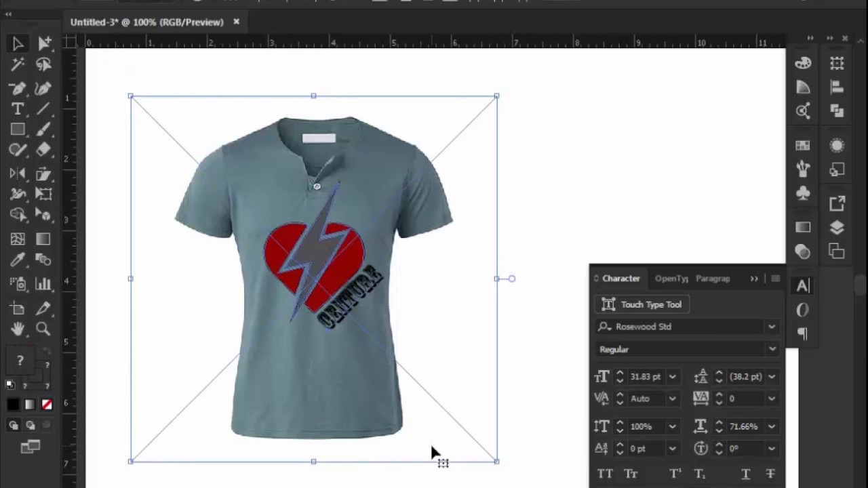The image size is (868, 488).
Task: Select the Hand tool
Action: tap(18, 329)
